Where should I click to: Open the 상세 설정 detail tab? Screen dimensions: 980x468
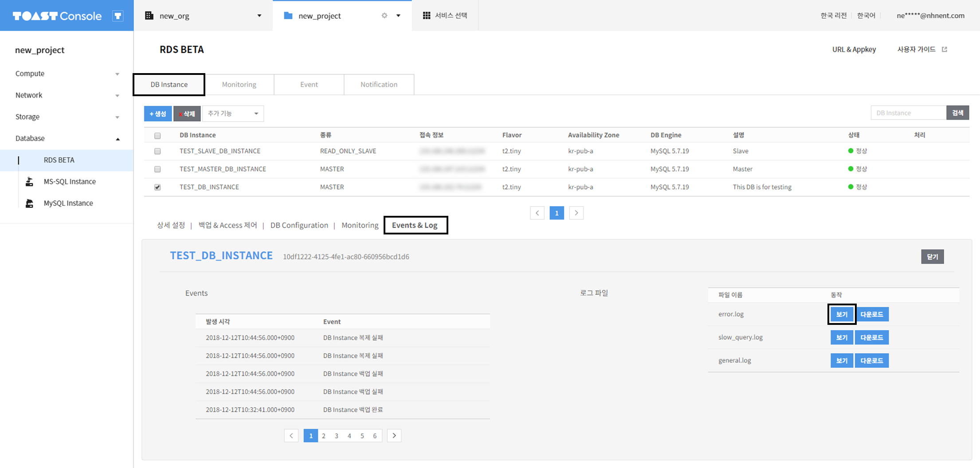171,225
